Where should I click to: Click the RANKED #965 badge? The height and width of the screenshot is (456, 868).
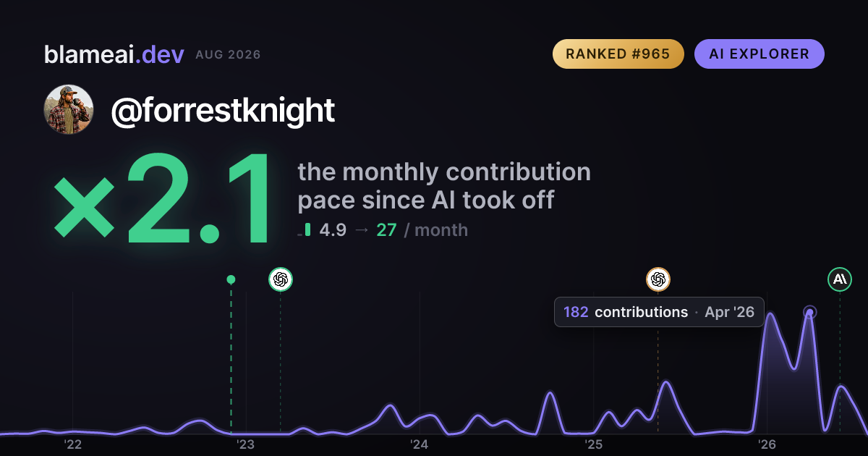click(x=618, y=54)
